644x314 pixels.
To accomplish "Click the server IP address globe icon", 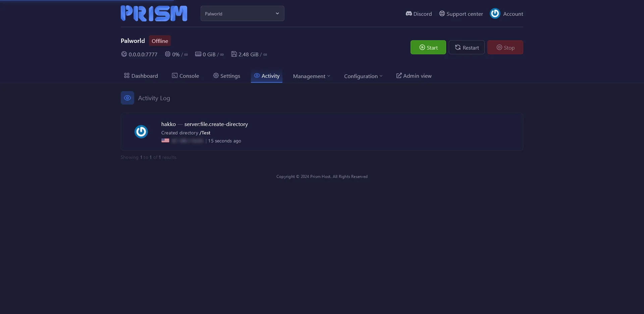I will 124,54.
